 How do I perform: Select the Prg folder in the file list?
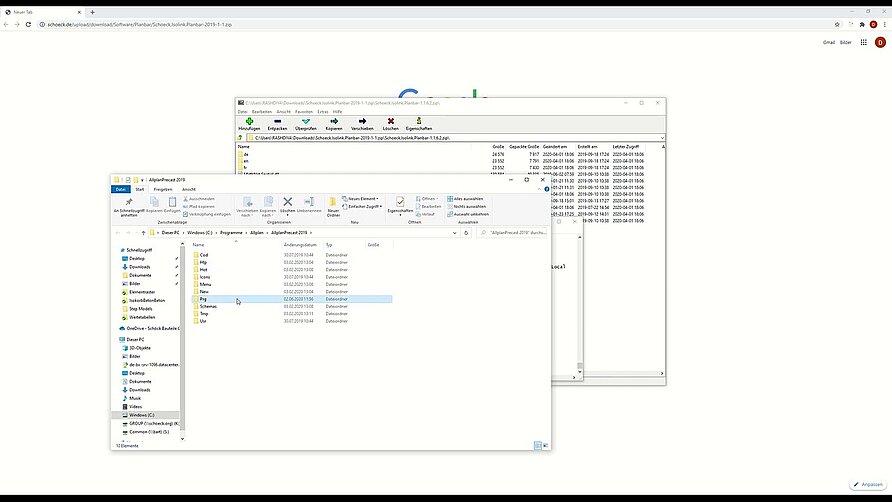204,299
